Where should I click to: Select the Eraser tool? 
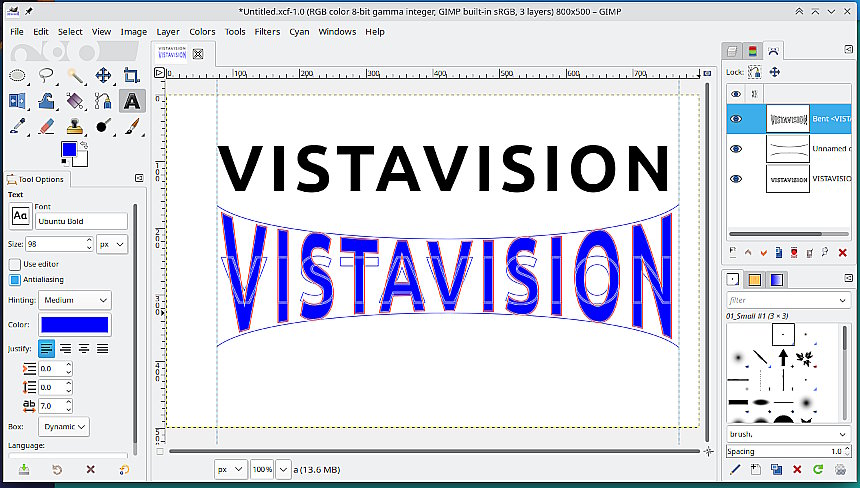coord(47,127)
